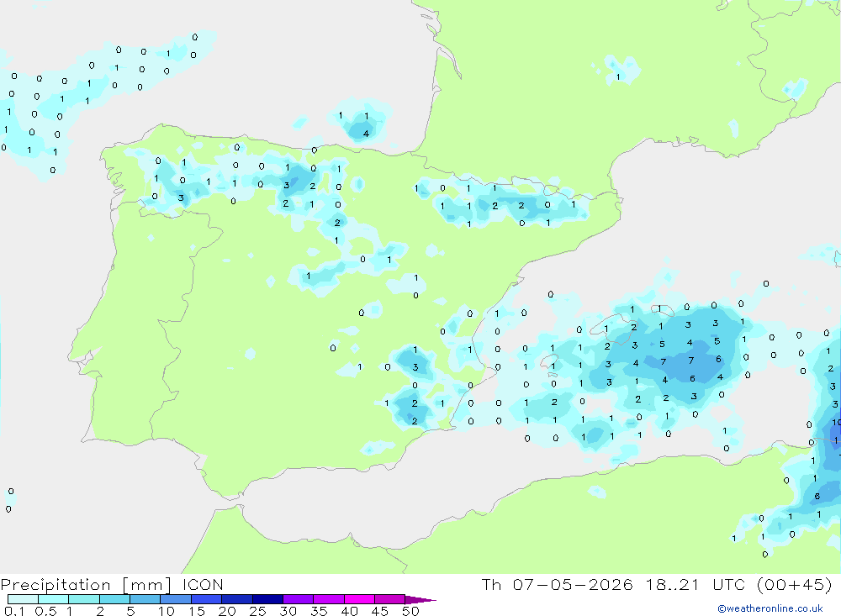Click the 'Precipitation [mm]' title text
This screenshot has height=616, width=841.
86,585
